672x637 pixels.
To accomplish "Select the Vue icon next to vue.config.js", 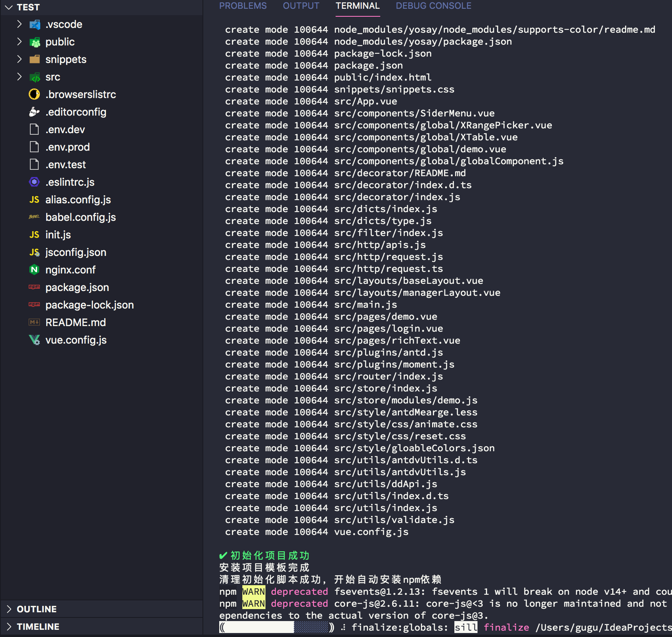I will [35, 340].
